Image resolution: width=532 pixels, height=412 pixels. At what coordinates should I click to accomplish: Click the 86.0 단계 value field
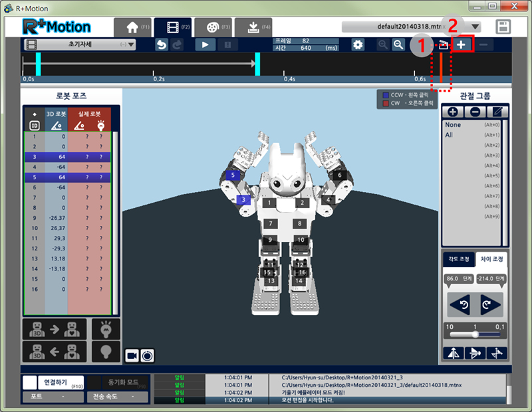[459, 278]
